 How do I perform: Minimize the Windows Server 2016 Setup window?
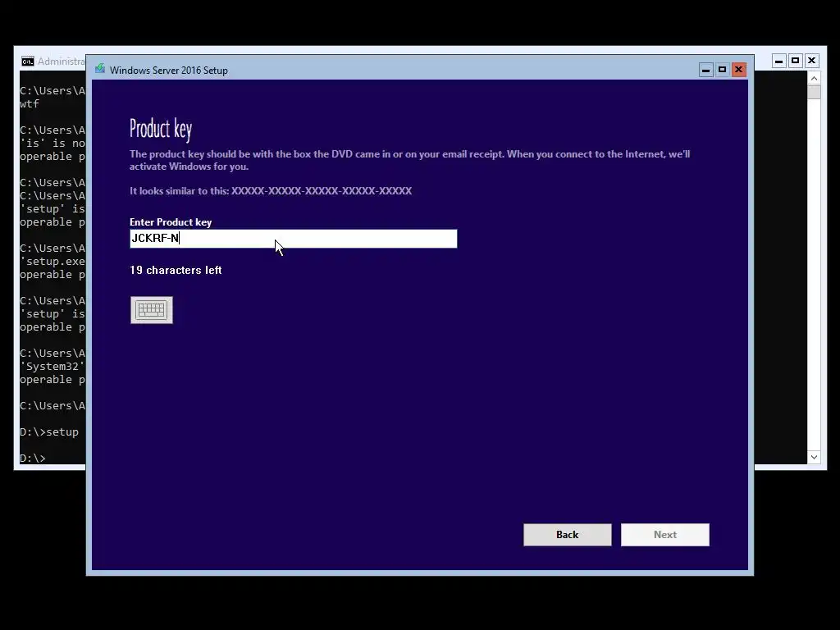click(x=706, y=70)
